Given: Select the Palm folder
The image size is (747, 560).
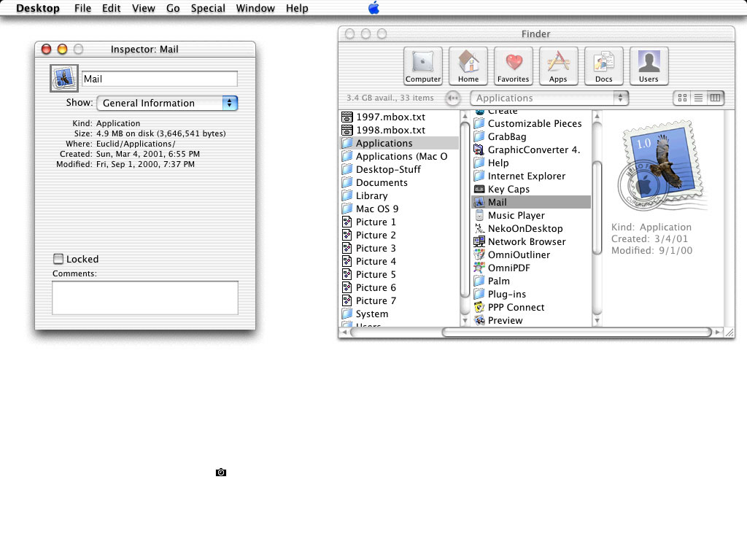Looking at the screenshot, I should (531, 281).
